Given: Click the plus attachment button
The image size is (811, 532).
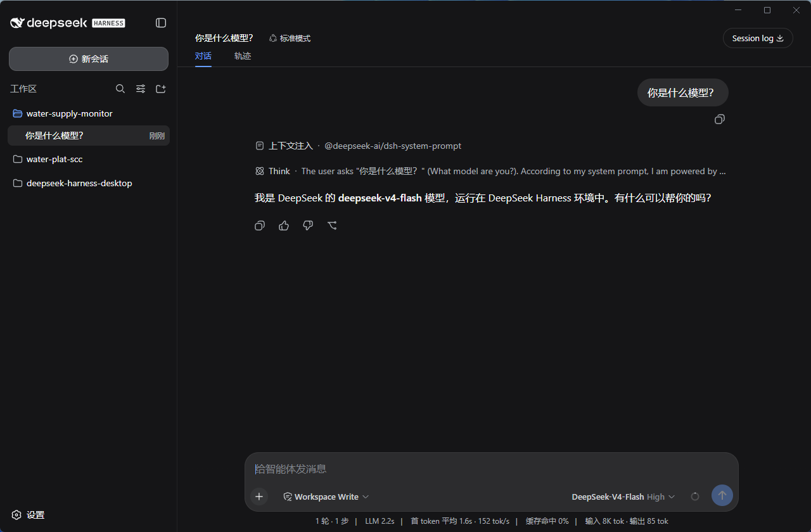Looking at the screenshot, I should coord(259,497).
